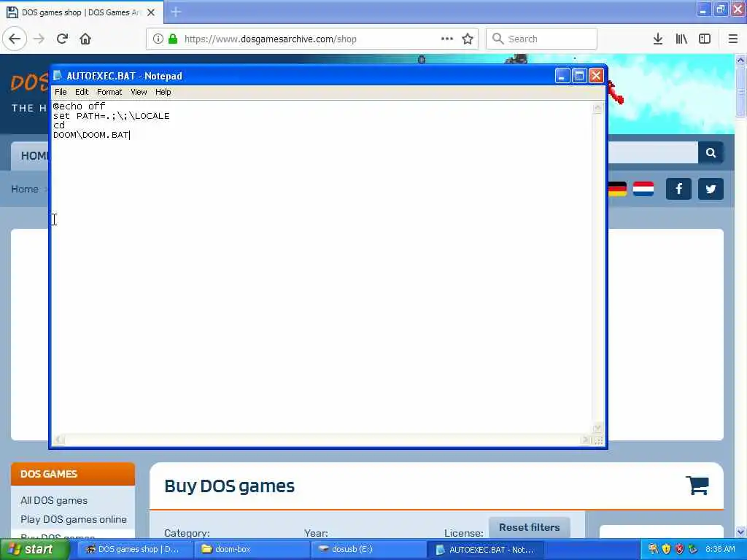Open All DOS games link

(54, 500)
